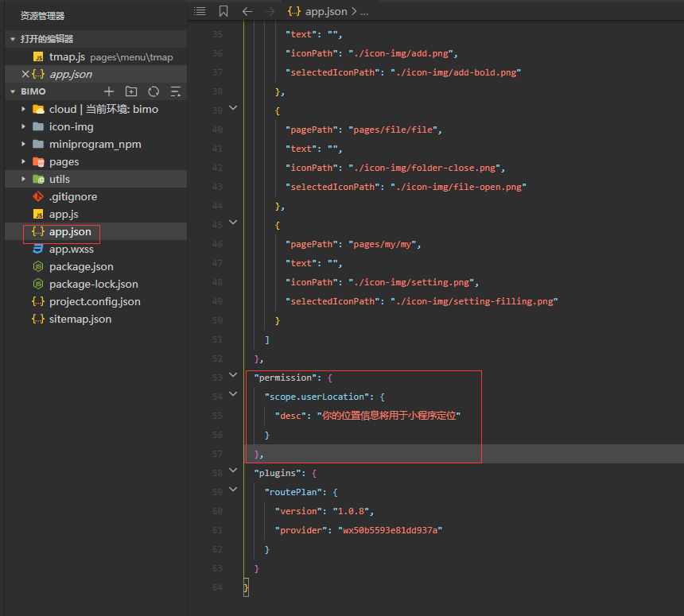Click the pagePath value "pages/my/my"
This screenshot has height=616, width=684.
click(383, 244)
